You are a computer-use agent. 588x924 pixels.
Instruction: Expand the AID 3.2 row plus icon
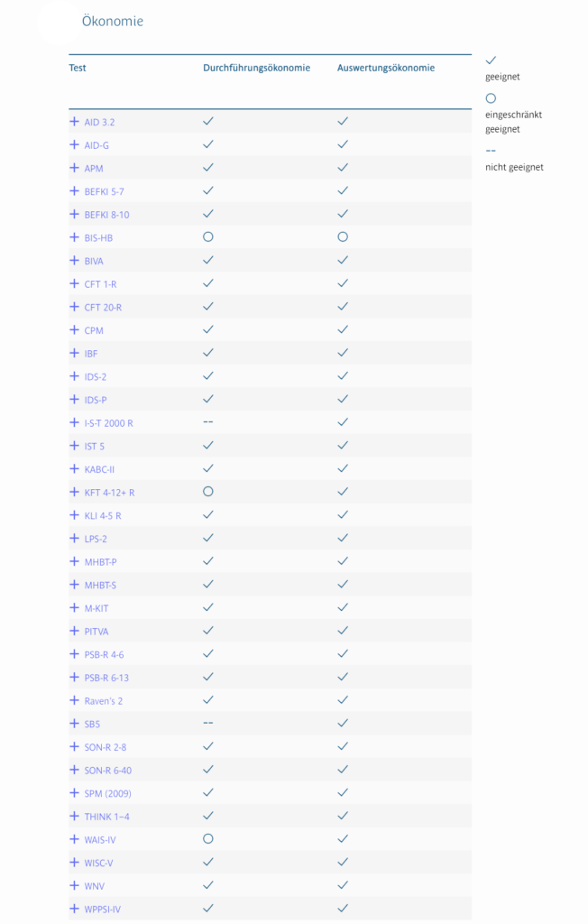75,122
